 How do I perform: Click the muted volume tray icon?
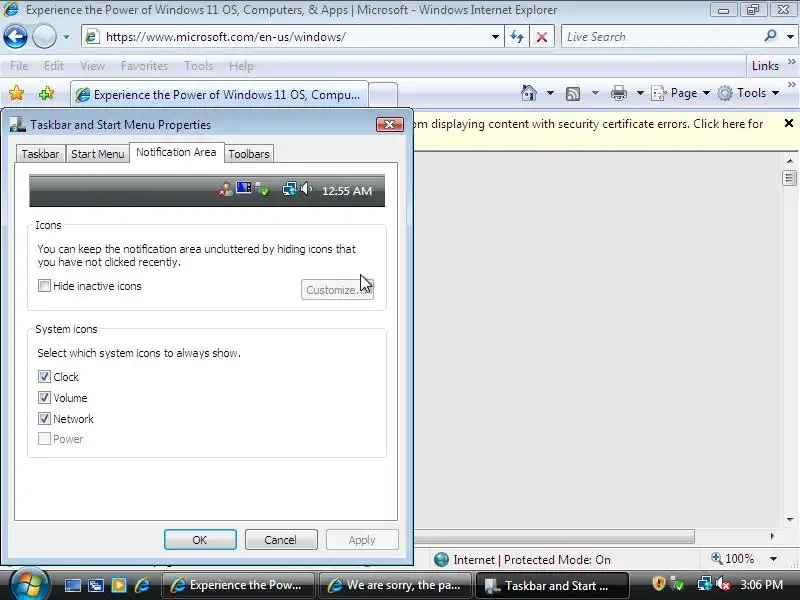point(723,584)
